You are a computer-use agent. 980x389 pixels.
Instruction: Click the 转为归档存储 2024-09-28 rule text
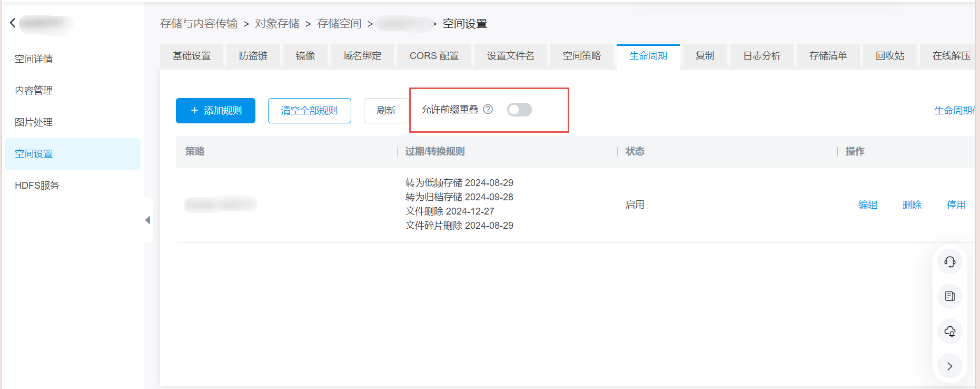459,197
